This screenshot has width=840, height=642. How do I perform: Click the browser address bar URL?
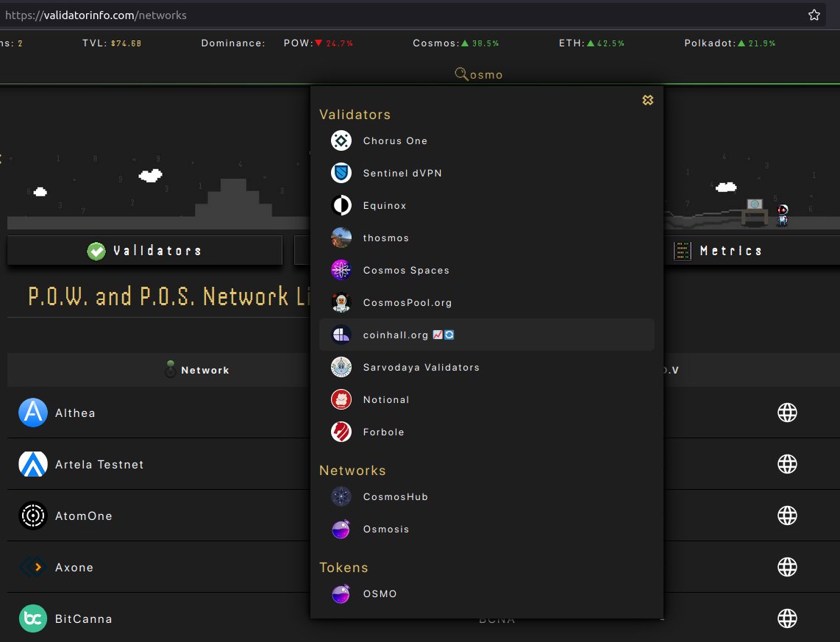click(x=96, y=15)
